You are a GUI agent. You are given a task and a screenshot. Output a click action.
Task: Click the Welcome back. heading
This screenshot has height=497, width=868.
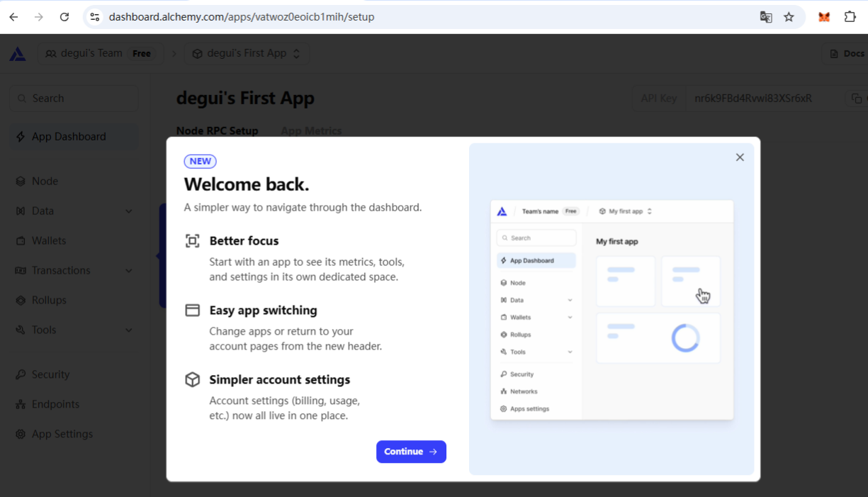point(247,185)
